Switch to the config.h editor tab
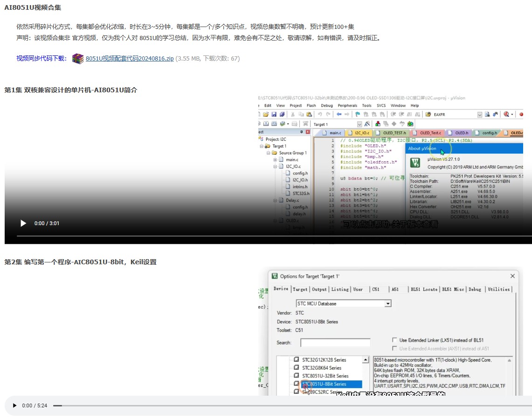This screenshot has width=532, height=419. (x=487, y=133)
